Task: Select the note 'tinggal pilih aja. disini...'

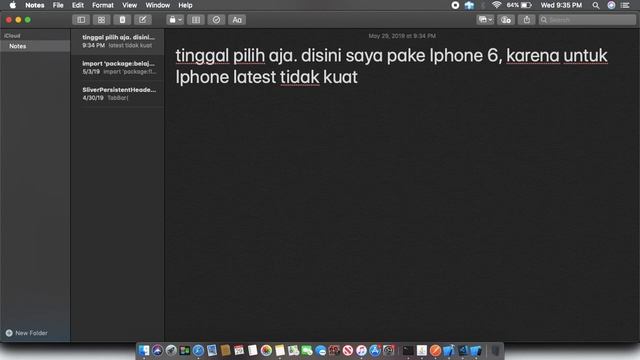Action: (118, 41)
